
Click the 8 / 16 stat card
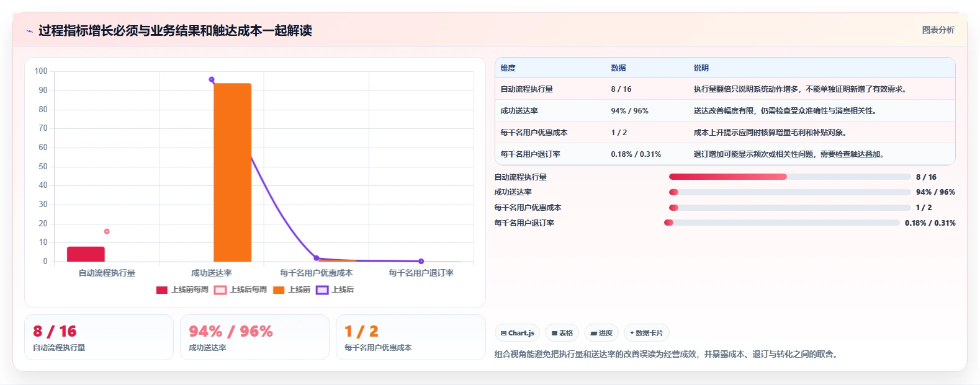(x=99, y=337)
